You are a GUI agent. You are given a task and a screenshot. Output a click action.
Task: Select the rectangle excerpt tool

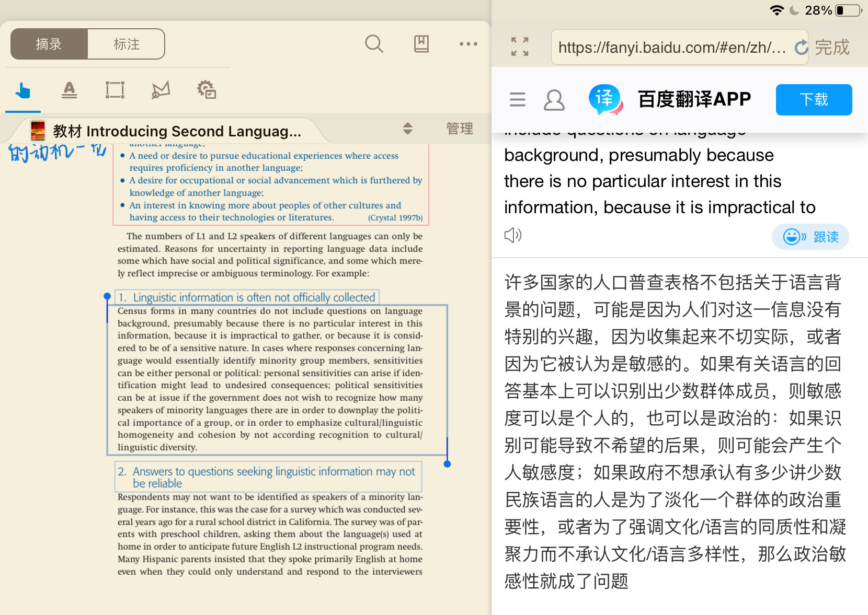[x=115, y=90]
